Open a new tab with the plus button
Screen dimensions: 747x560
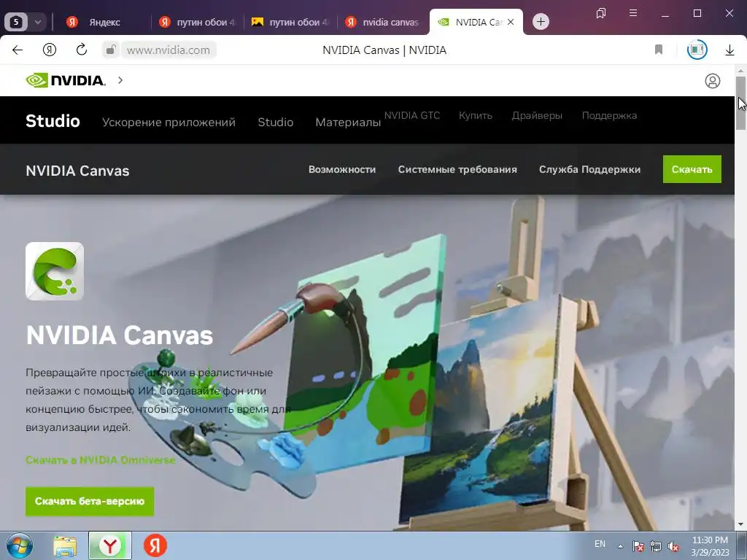(x=541, y=21)
